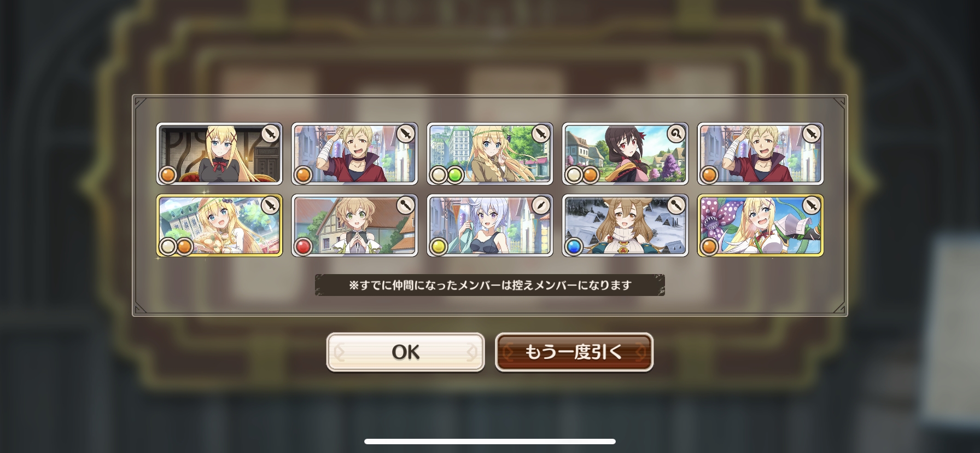Select the braided blonde girl in city card
Image resolution: width=980 pixels, height=453 pixels.
tap(490, 154)
